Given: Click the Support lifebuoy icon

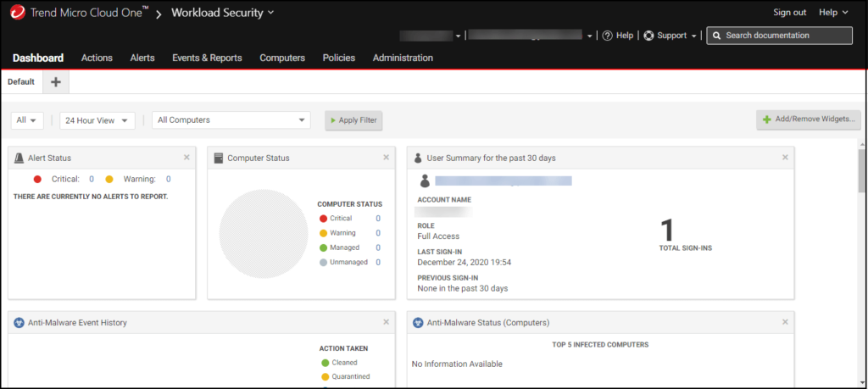Looking at the screenshot, I should tap(648, 36).
